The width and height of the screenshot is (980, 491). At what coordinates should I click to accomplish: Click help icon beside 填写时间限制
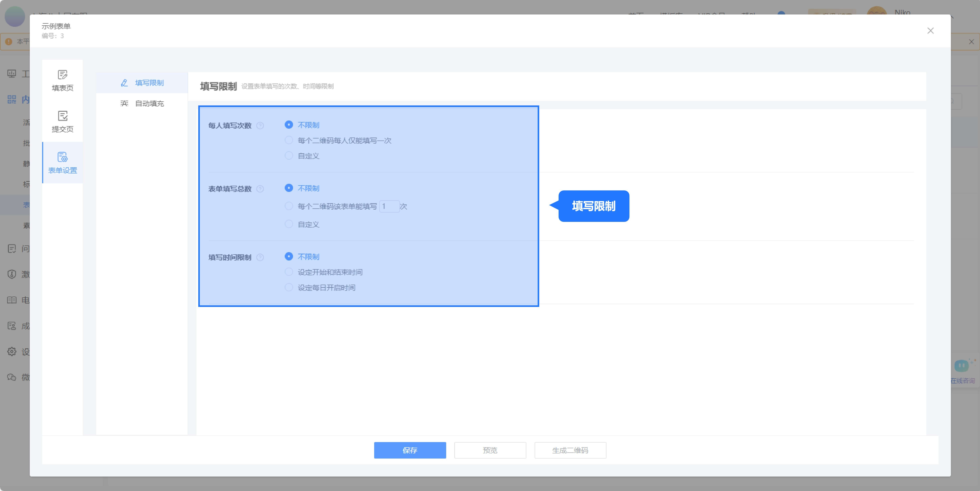pyautogui.click(x=260, y=257)
